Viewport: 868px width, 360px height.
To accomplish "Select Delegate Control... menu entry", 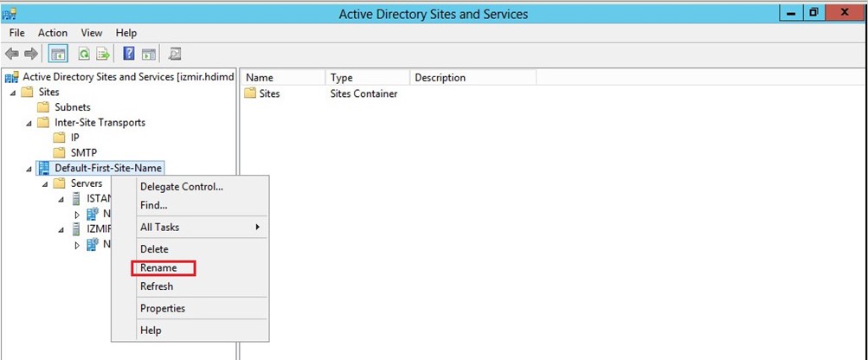I will (x=182, y=187).
